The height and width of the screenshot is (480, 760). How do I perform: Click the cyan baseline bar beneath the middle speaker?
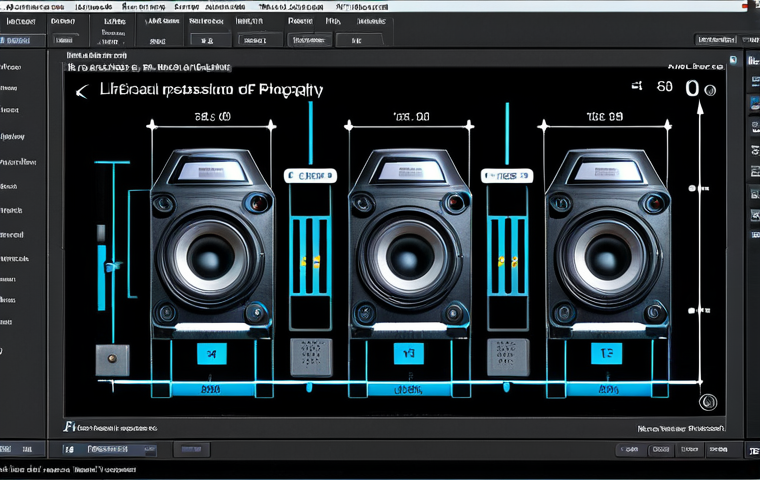click(x=409, y=389)
